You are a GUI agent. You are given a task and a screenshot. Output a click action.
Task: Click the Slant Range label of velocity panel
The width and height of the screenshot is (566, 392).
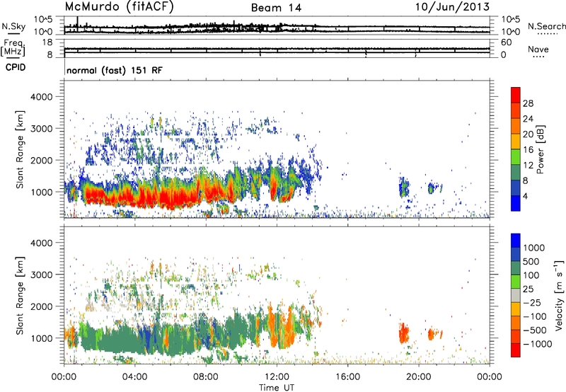click(20, 296)
